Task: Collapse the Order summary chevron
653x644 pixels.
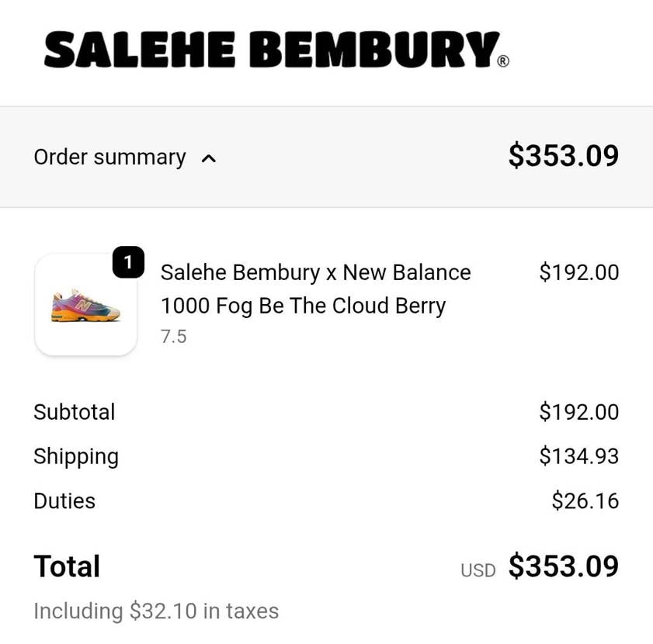Action: (208, 158)
